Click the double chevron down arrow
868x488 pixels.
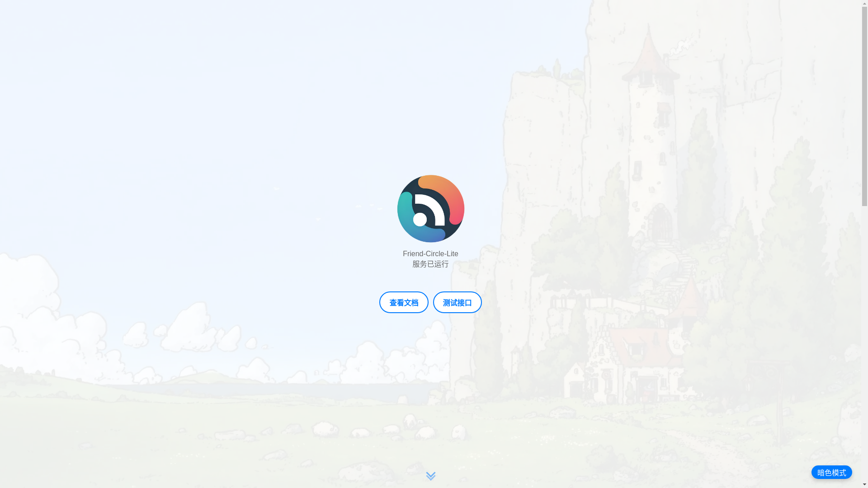[430, 476]
